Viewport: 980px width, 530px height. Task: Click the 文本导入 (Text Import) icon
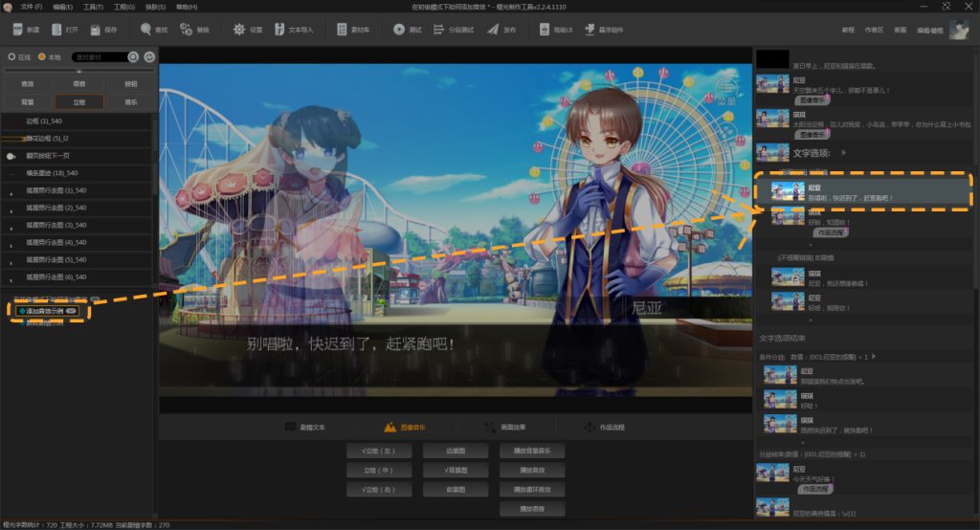pos(279,30)
